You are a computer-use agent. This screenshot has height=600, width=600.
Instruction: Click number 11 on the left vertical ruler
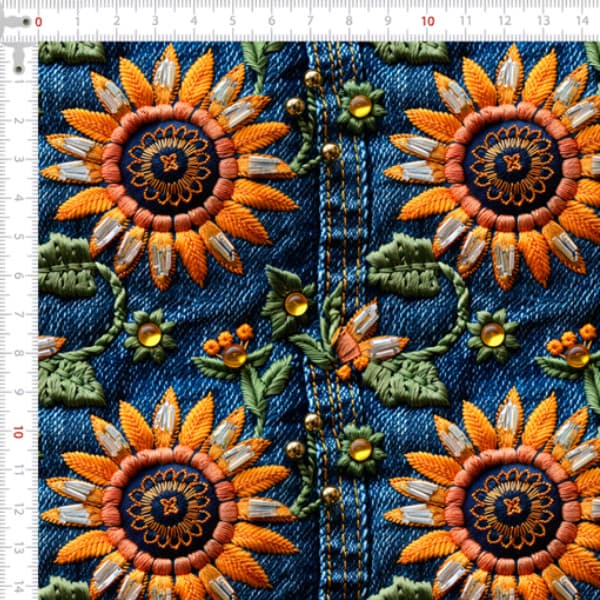(18, 471)
